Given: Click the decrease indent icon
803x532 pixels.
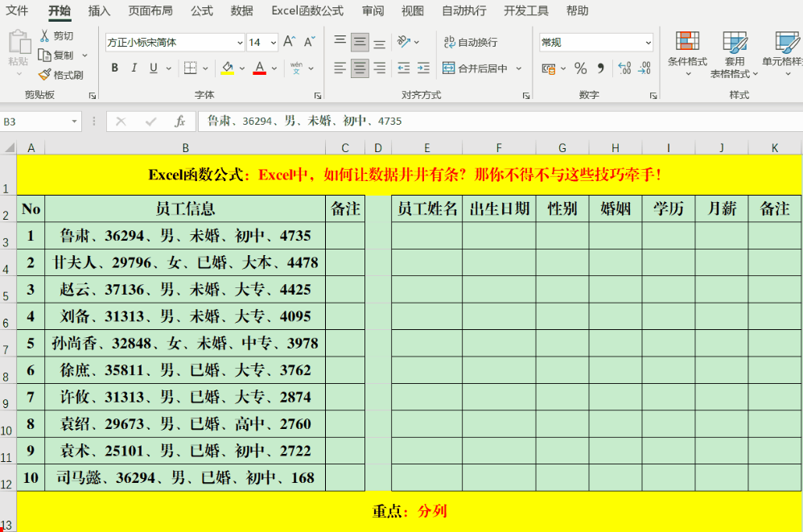Looking at the screenshot, I should [404, 68].
